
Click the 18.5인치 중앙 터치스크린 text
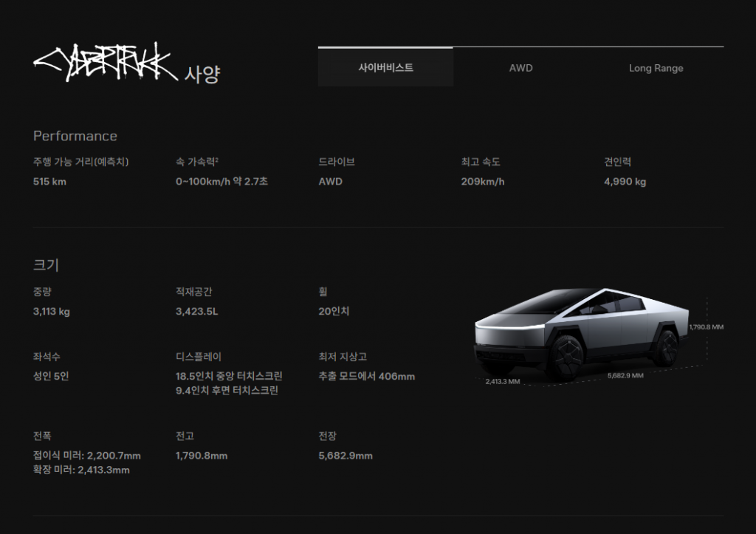click(x=229, y=376)
